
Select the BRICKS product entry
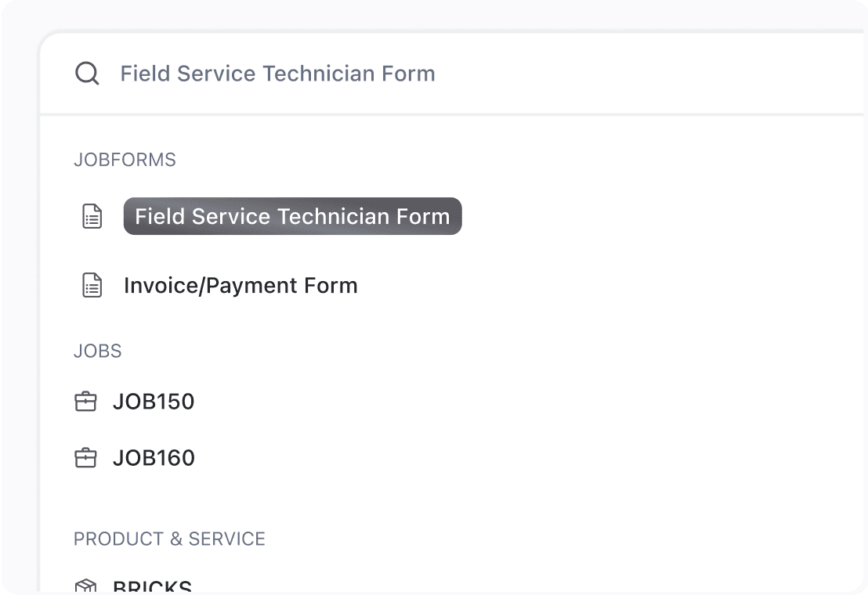click(154, 586)
